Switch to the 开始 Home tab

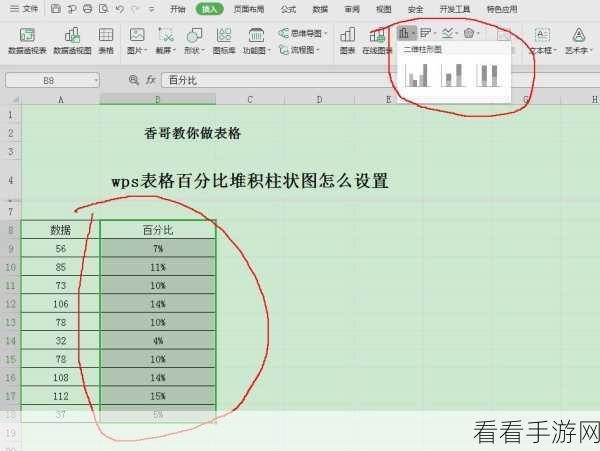pyautogui.click(x=178, y=9)
